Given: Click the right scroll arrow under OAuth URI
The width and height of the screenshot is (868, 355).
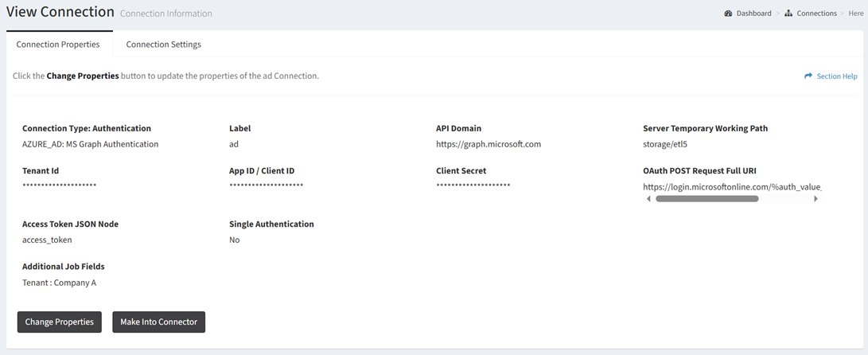Looking at the screenshot, I should [815, 199].
